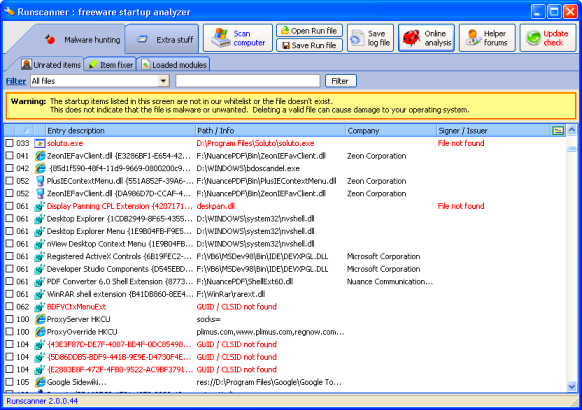Click the Filter hyperlink label
Image resolution: width=582 pixels, height=410 pixels.
pyautogui.click(x=16, y=81)
